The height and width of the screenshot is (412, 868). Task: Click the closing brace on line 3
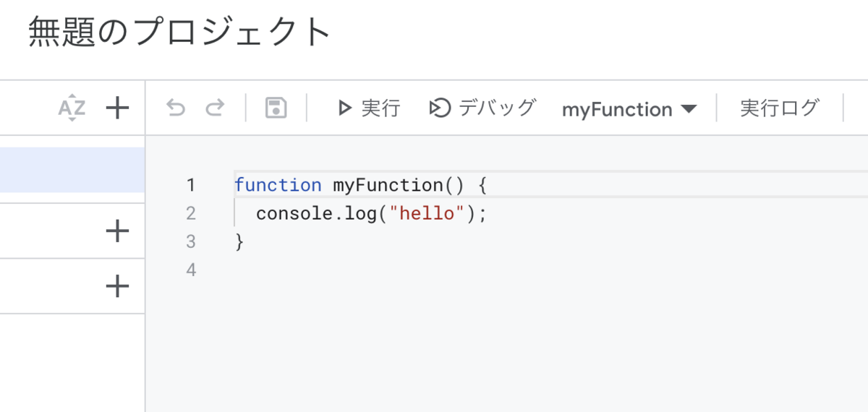(x=240, y=242)
